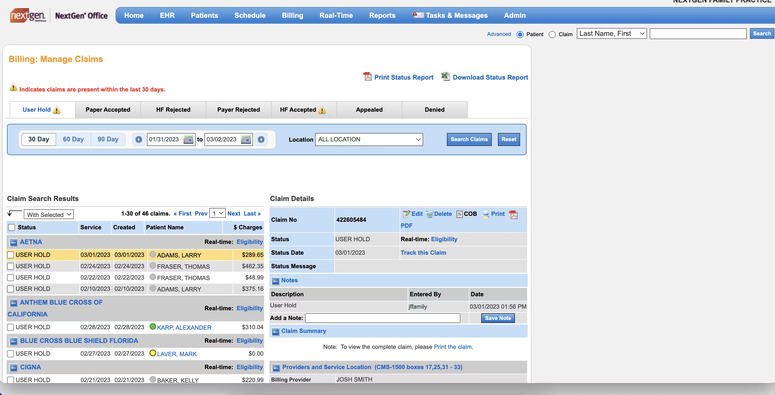This screenshot has width=775, height=395.
Task: Click the with-selected arrow icon
Action: (14, 213)
